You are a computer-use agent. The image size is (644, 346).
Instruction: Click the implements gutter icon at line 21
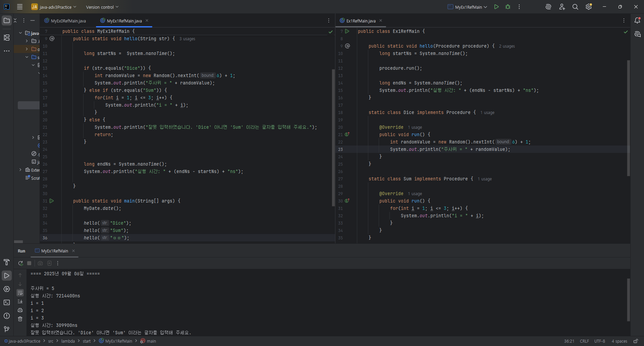tap(347, 134)
